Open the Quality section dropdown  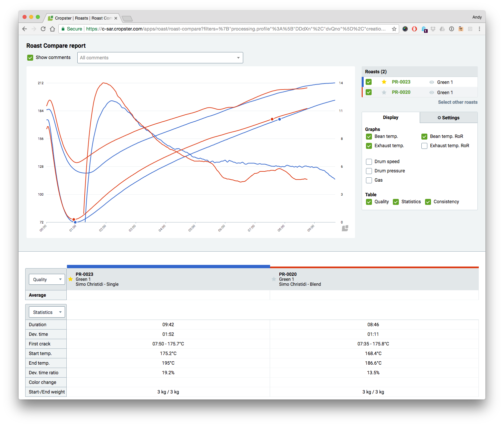47,279
